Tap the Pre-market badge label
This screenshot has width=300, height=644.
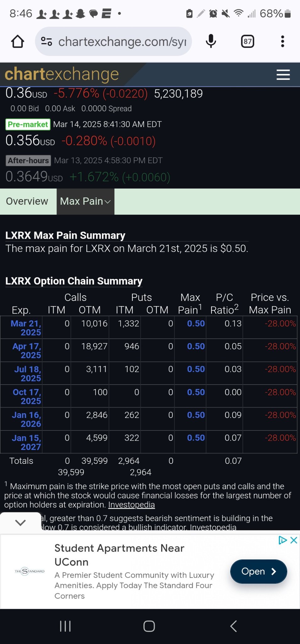pyautogui.click(x=28, y=125)
